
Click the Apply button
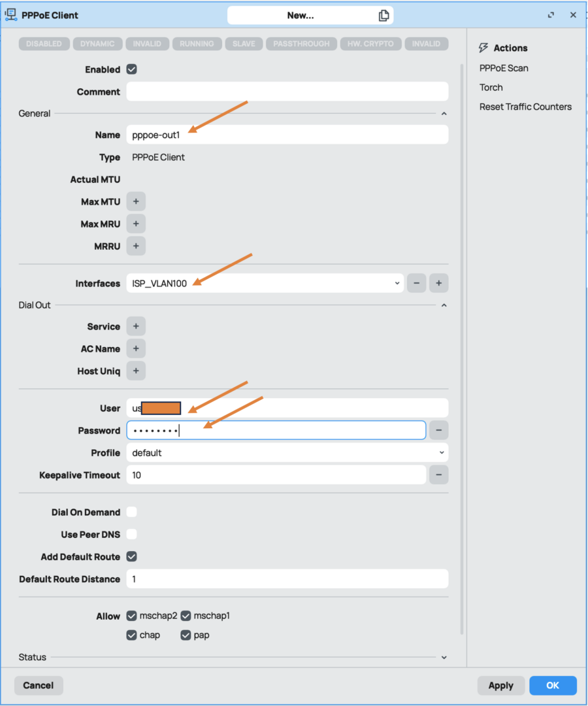pyautogui.click(x=500, y=685)
